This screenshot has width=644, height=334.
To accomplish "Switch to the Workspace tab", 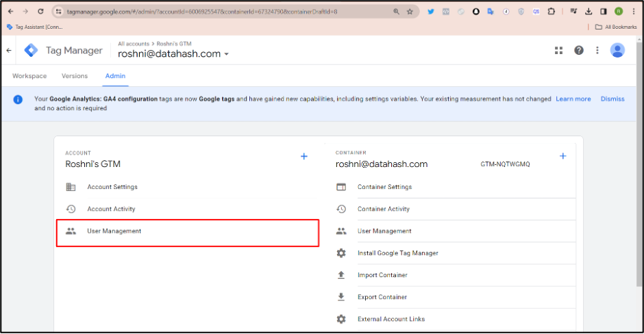I will (x=29, y=76).
